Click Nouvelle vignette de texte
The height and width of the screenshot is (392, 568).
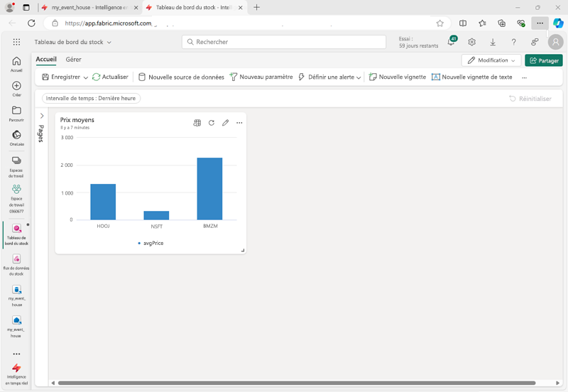[x=472, y=77]
